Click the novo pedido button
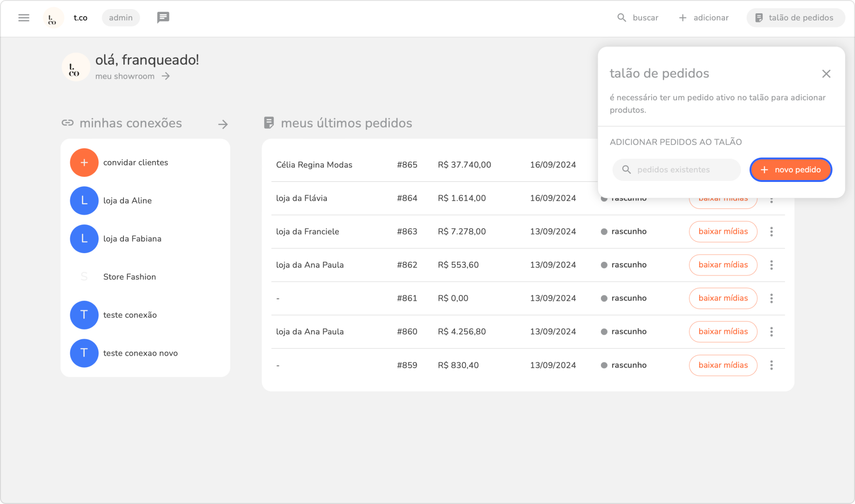Image resolution: width=855 pixels, height=504 pixels. [x=790, y=170]
